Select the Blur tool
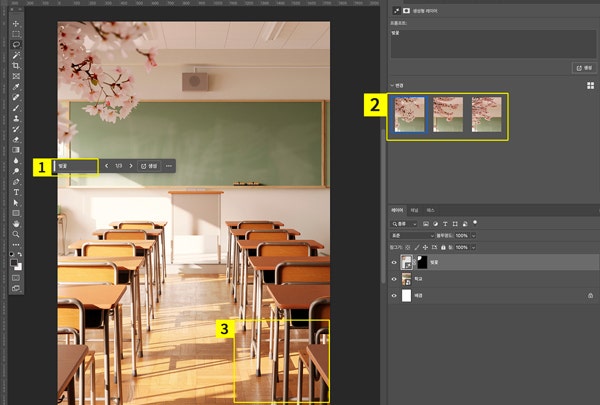The height and width of the screenshot is (405, 600). 16,160
